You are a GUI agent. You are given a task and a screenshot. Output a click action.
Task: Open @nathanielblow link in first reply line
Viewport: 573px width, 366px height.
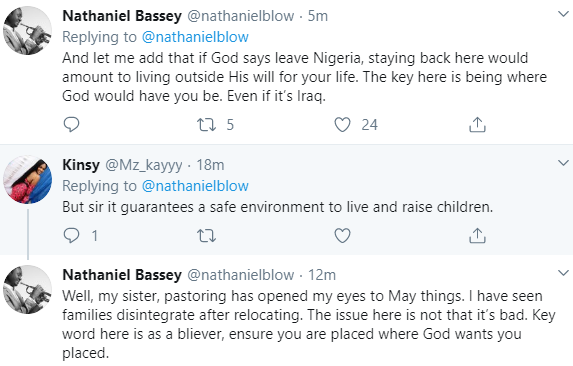195,37
